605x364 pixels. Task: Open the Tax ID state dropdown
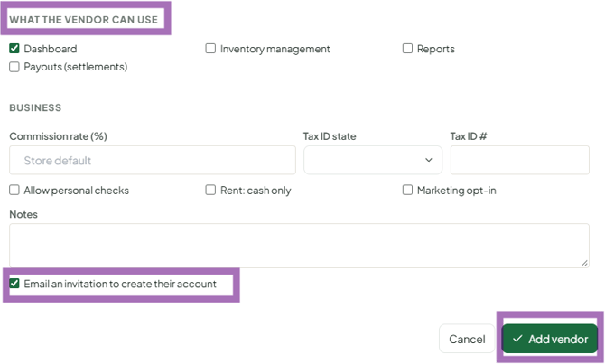click(373, 160)
